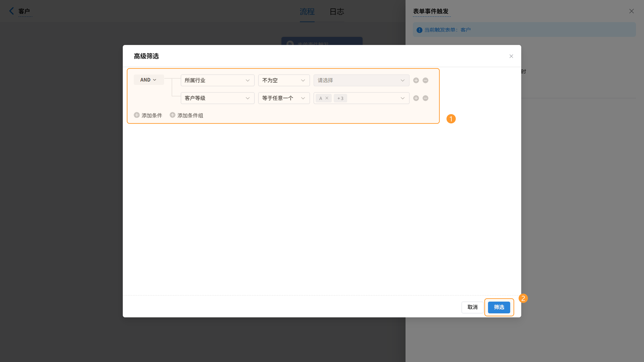
Task: Switch to the 日志 tab
Action: pyautogui.click(x=337, y=12)
